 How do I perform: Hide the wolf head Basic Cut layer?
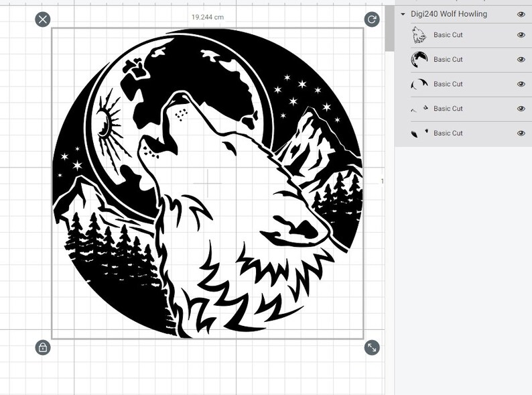click(x=521, y=35)
